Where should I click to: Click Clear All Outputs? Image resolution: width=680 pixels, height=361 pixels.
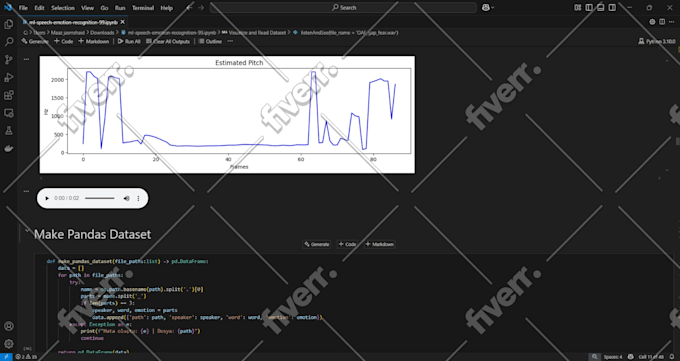coord(168,41)
